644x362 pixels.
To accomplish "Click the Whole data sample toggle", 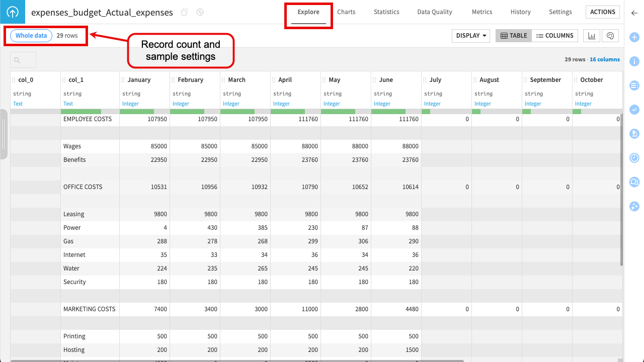I will pos(31,35).
